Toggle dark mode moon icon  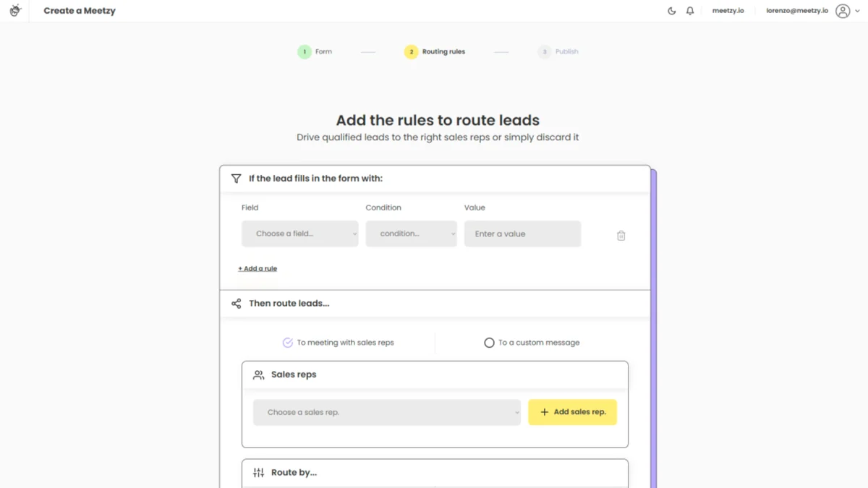tap(671, 11)
